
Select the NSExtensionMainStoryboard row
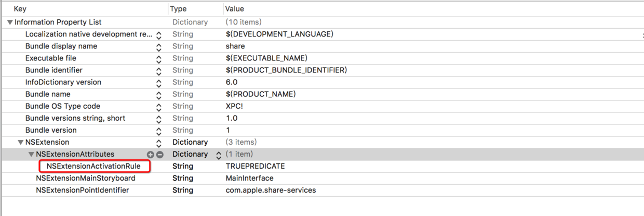(x=86, y=178)
